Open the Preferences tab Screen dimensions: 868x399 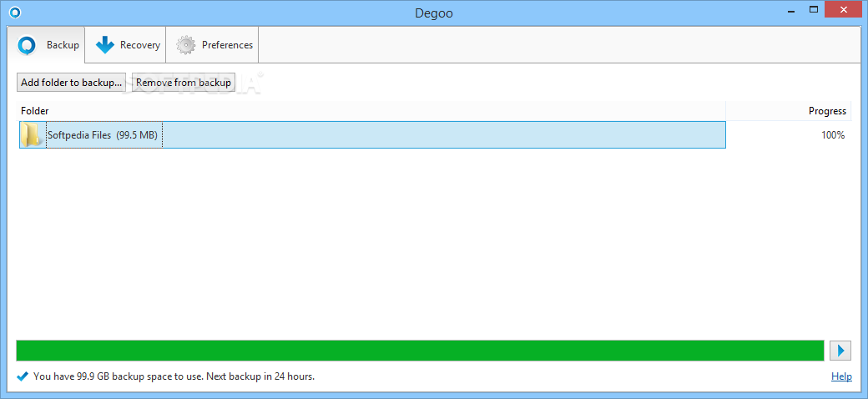(213, 45)
